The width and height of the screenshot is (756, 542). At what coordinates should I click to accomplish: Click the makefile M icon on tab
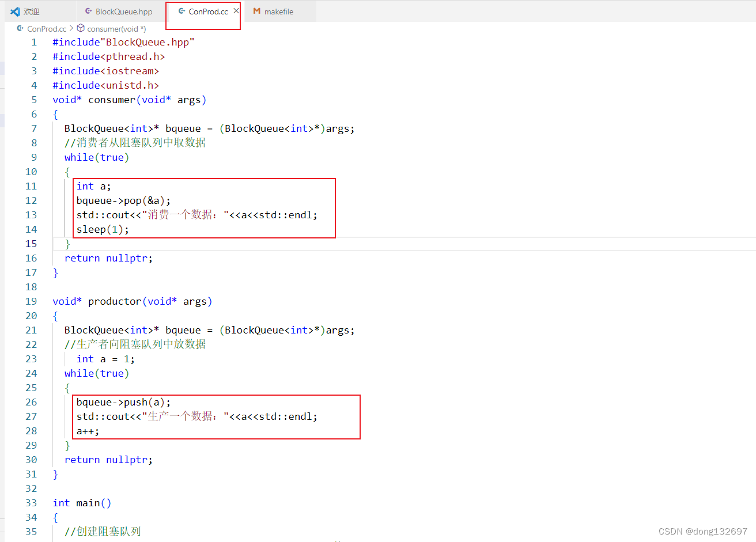click(x=257, y=11)
